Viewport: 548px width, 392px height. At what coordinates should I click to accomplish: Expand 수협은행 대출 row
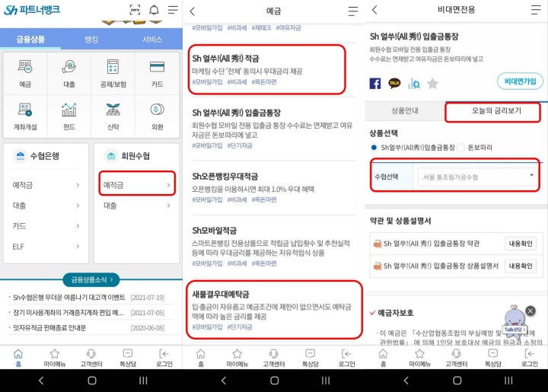[x=46, y=206]
